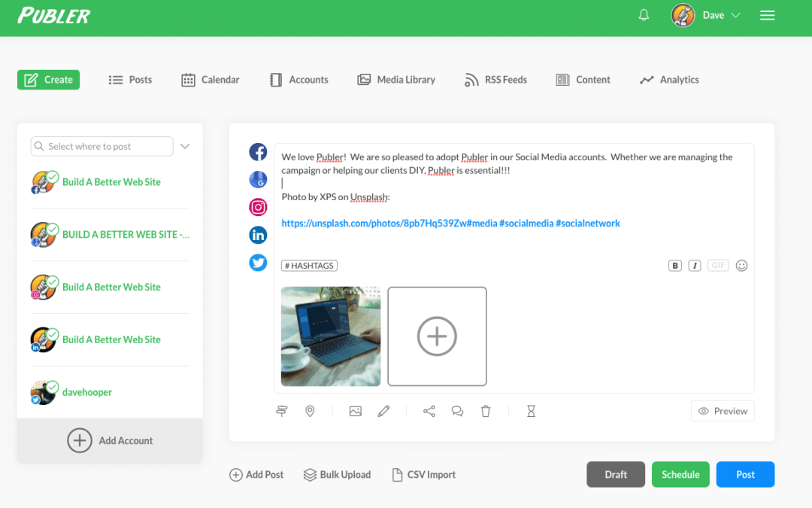
Task: Click the Select where to post field
Action: [x=101, y=146]
